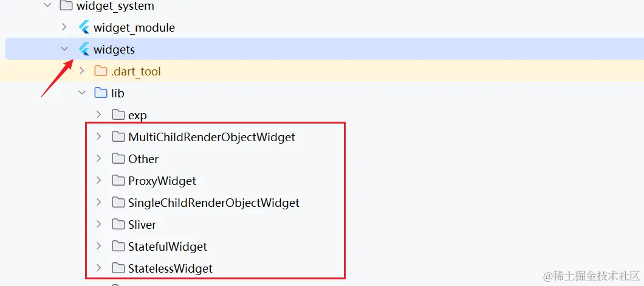Collapse the widget_system folder

47,6
